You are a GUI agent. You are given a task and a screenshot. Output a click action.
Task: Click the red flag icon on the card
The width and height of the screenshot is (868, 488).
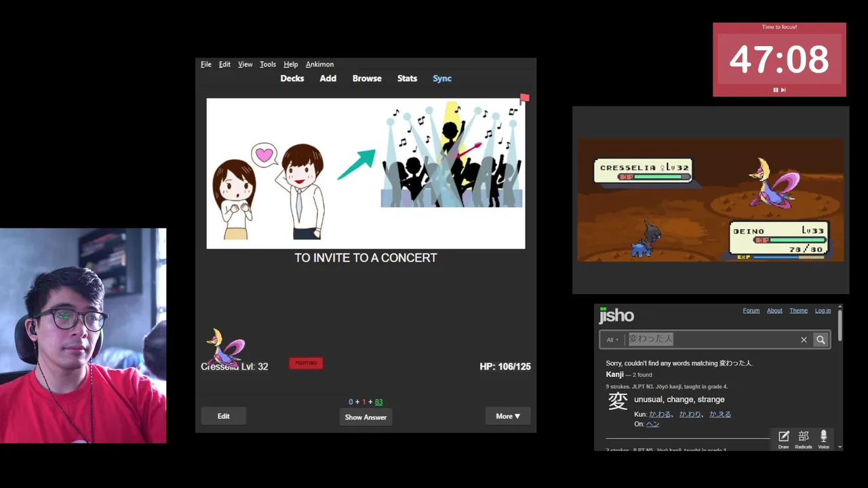pos(524,99)
